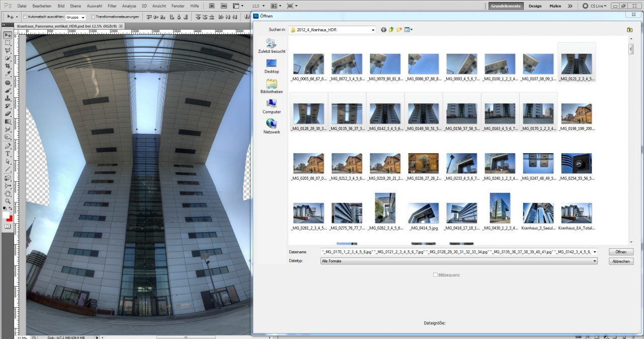
Task: Open the Suchen in folder dropdown
Action: [x=373, y=30]
